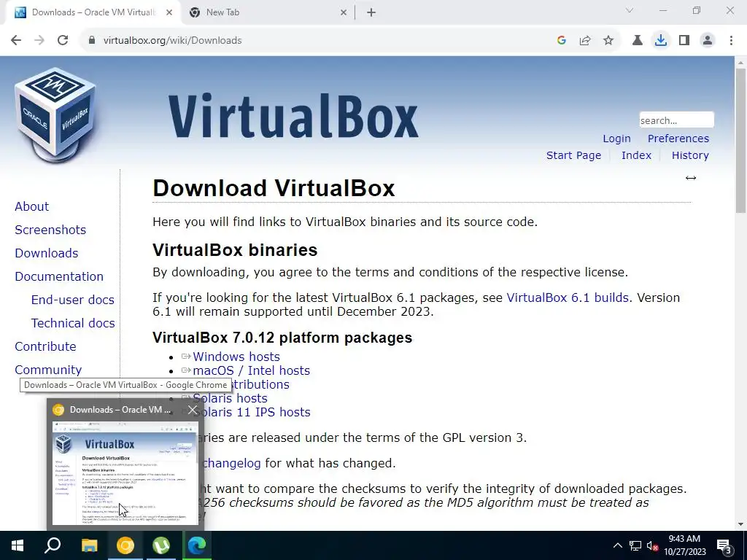747x560 pixels.
Task: Open the network tray icon
Action: point(635,545)
